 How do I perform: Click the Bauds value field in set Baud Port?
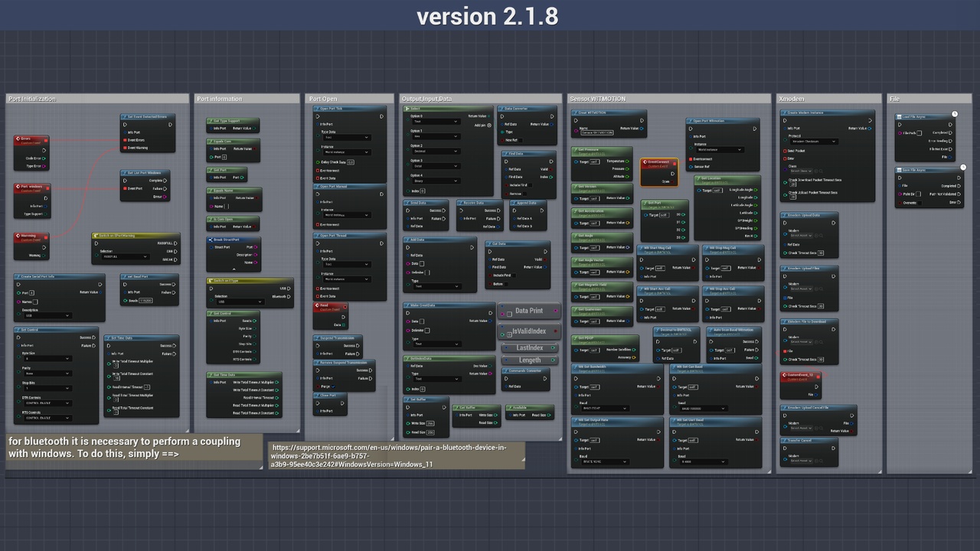pos(145,301)
